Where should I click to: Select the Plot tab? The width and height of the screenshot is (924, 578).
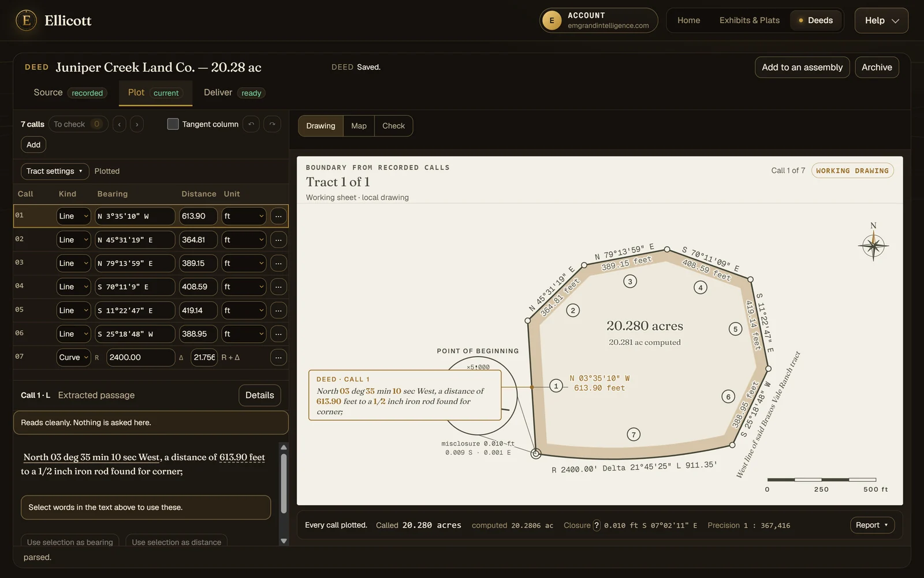click(155, 92)
